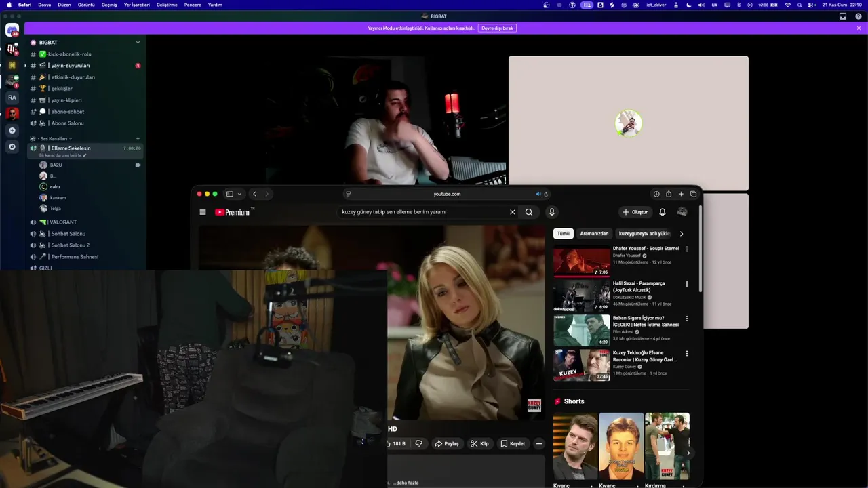This screenshot has width=868, height=488.
Task: Open options for Dhafer Youssef video
Action: click(686, 249)
